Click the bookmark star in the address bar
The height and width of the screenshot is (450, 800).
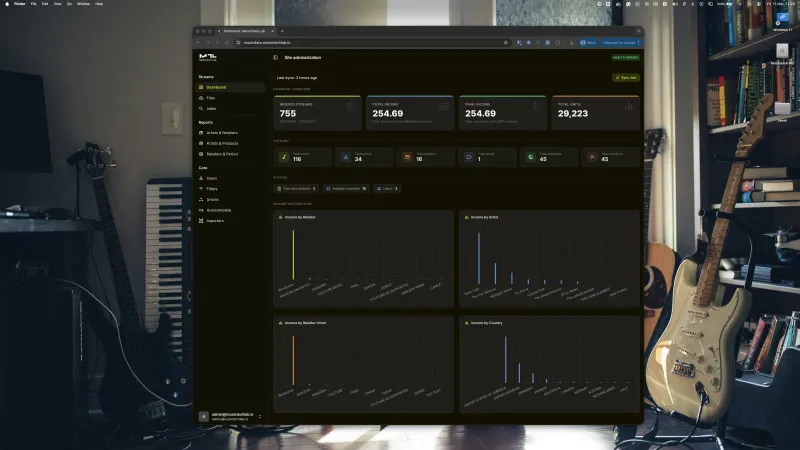pyautogui.click(x=506, y=43)
